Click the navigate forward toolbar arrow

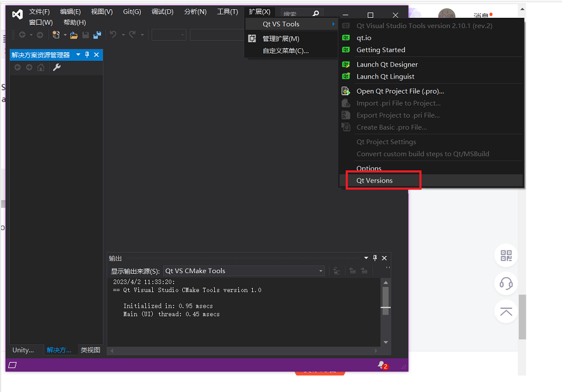(40, 35)
